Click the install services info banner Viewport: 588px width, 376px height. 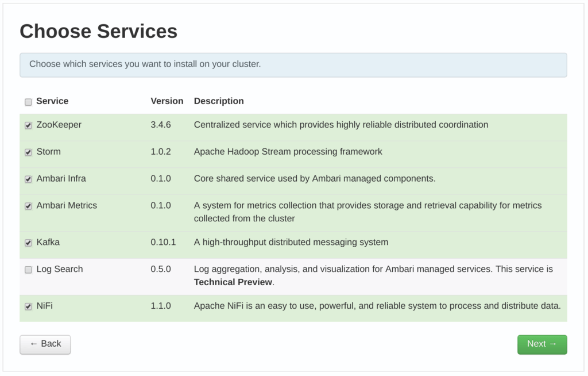point(293,65)
